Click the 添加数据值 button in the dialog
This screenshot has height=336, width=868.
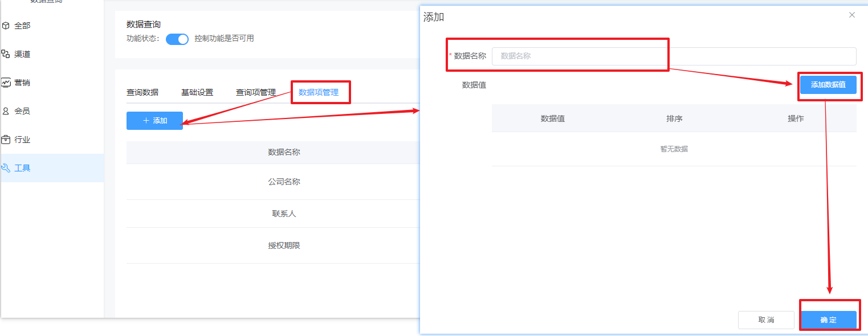pos(829,84)
